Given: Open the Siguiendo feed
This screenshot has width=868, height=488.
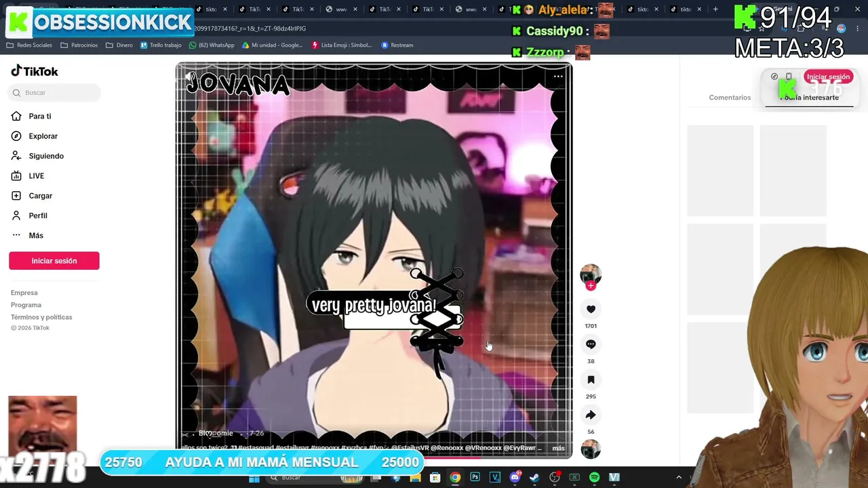Looking at the screenshot, I should coord(38,156).
